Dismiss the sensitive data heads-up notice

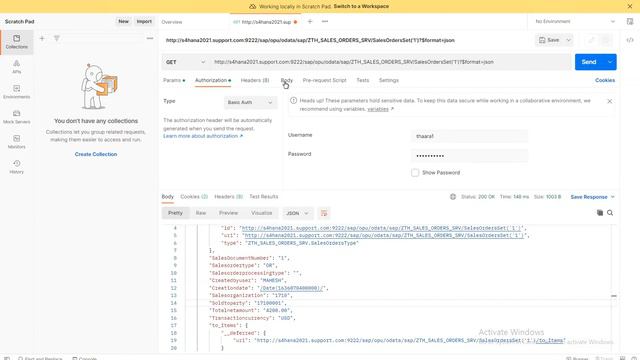point(609,101)
